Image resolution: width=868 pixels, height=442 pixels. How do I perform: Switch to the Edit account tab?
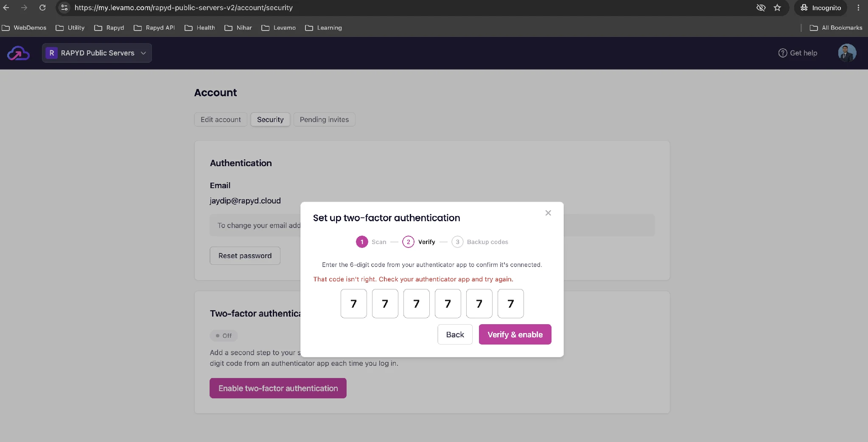coord(221,120)
